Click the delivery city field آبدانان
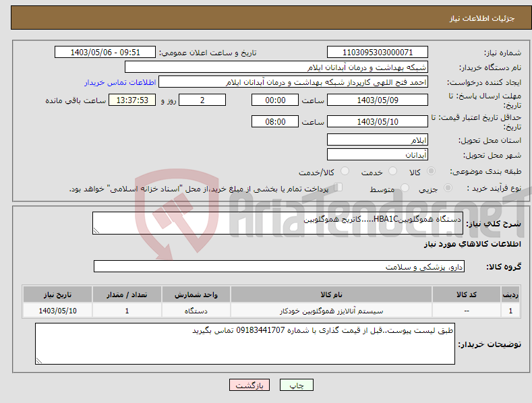The width and height of the screenshot is (532, 403). point(378,155)
